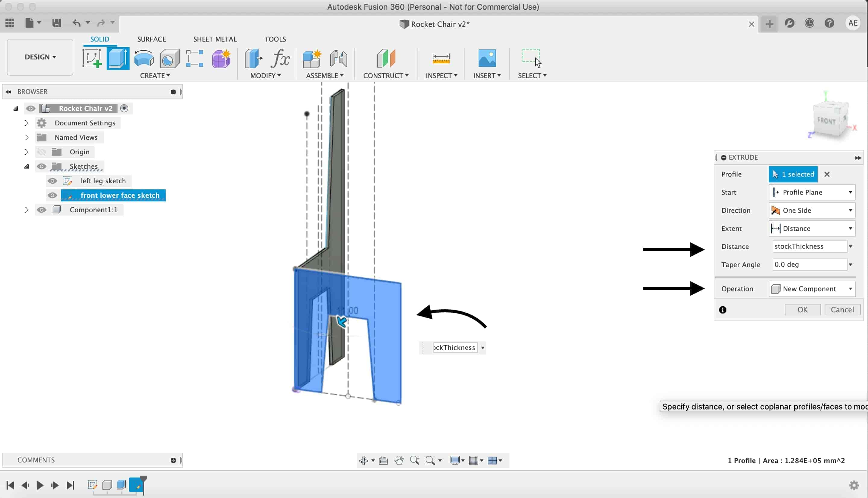The width and height of the screenshot is (868, 498).
Task: Select the Rectangular Pattern tool icon
Action: click(x=194, y=58)
